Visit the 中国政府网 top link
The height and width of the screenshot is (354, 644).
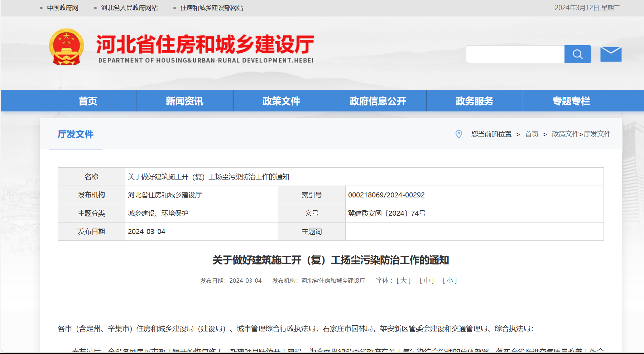(63, 8)
